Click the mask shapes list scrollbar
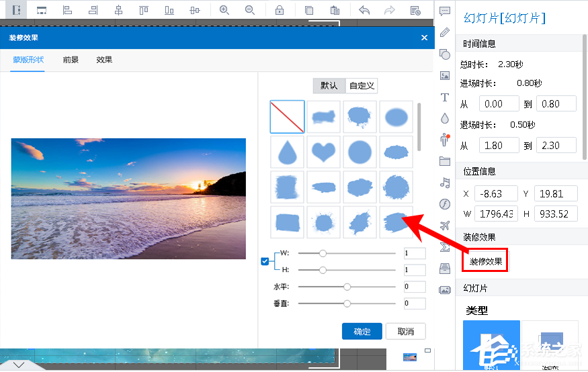The image size is (588, 372). [x=419, y=128]
